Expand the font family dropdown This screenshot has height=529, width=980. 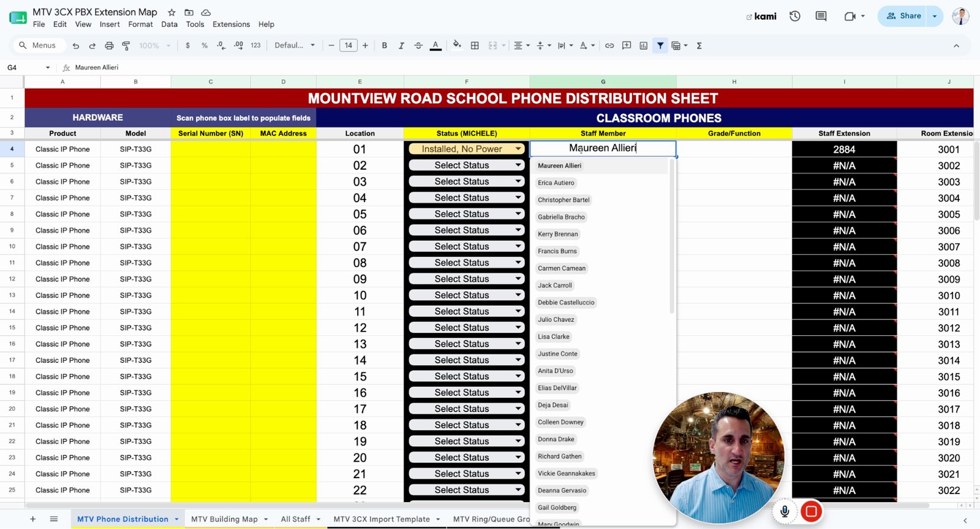(295, 45)
